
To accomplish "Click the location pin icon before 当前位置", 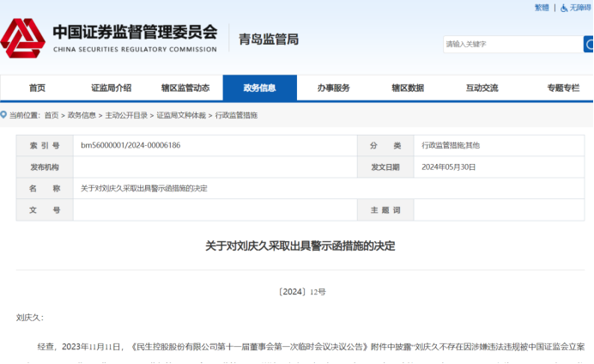I will (x=4, y=115).
